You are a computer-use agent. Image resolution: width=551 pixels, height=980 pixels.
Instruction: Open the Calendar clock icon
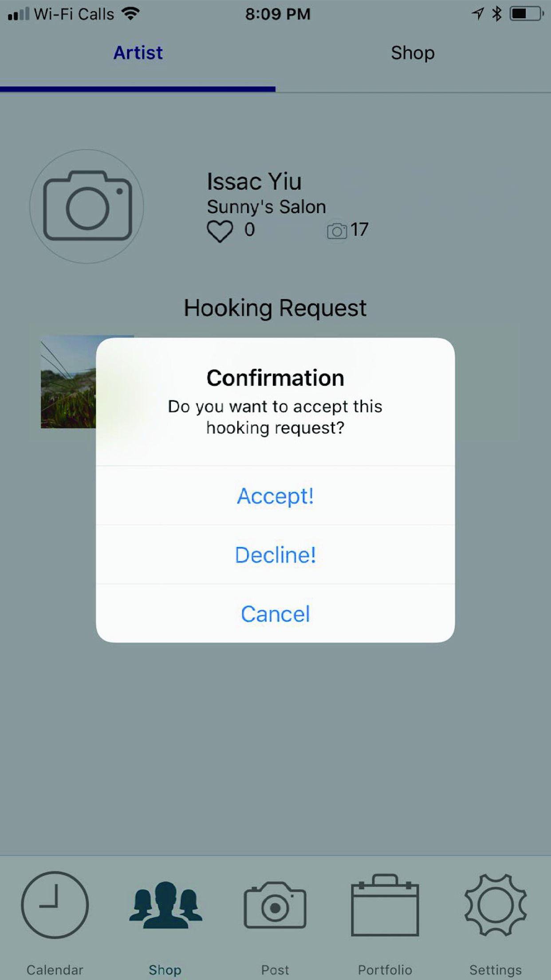tap(55, 905)
